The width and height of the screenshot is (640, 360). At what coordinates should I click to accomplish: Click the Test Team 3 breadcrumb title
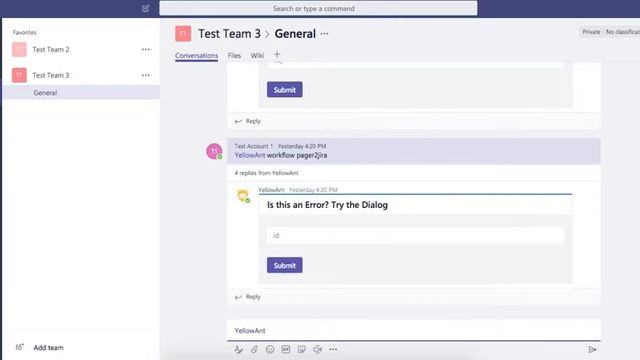[229, 34]
